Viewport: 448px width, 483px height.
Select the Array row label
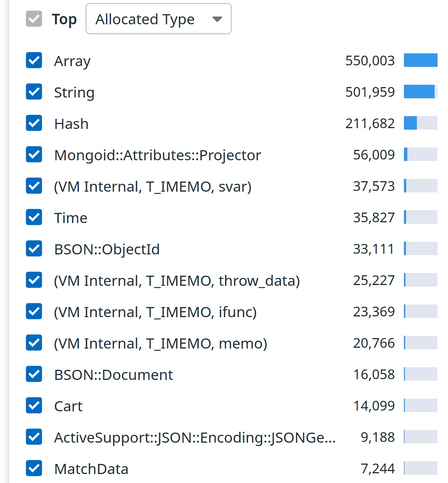click(x=72, y=61)
